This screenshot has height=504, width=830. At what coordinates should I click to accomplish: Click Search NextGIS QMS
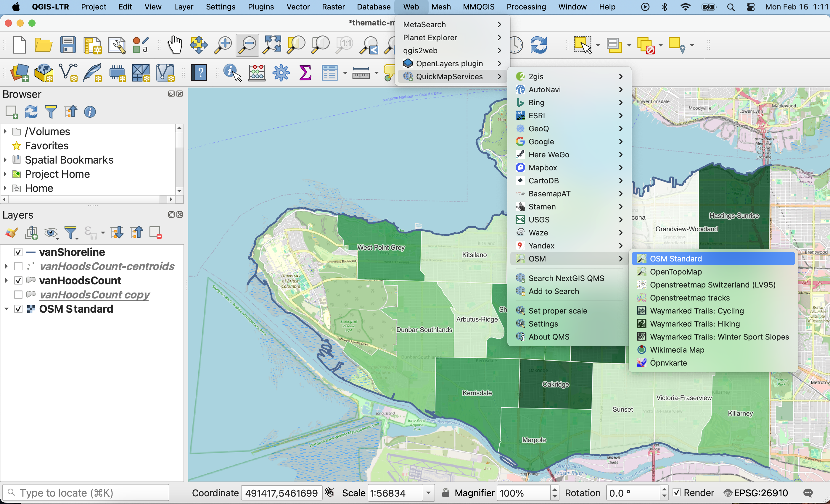(x=566, y=278)
